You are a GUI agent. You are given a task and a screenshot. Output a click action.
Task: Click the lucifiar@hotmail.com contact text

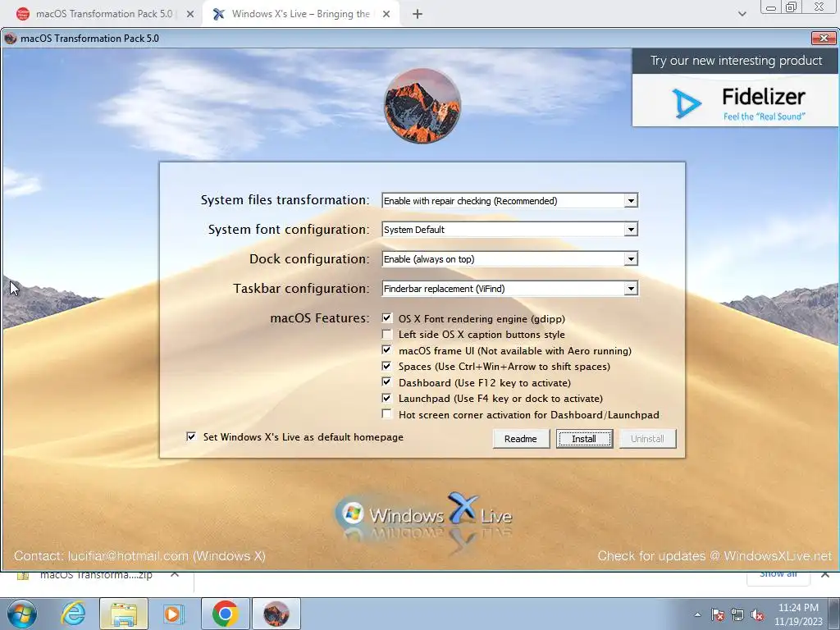tap(129, 556)
